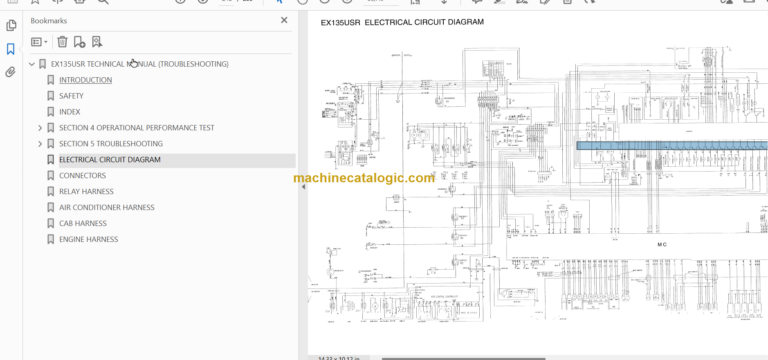The height and width of the screenshot is (360, 768).
Task: Navigate to RELAY HARNESS bookmark
Action: click(86, 192)
